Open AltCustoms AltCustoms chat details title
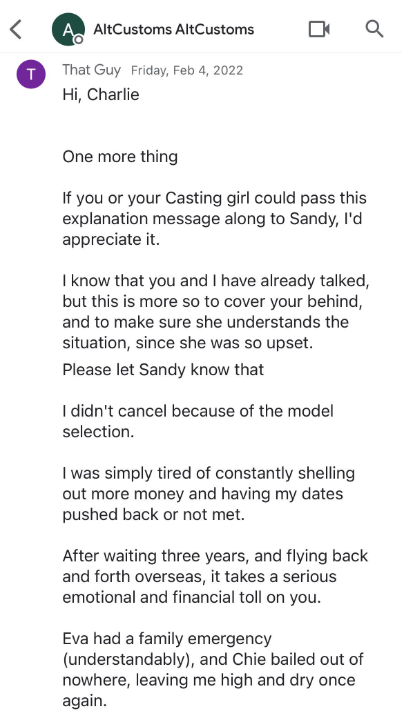Image resolution: width=402 pixels, height=721 pixels. pyautogui.click(x=173, y=29)
